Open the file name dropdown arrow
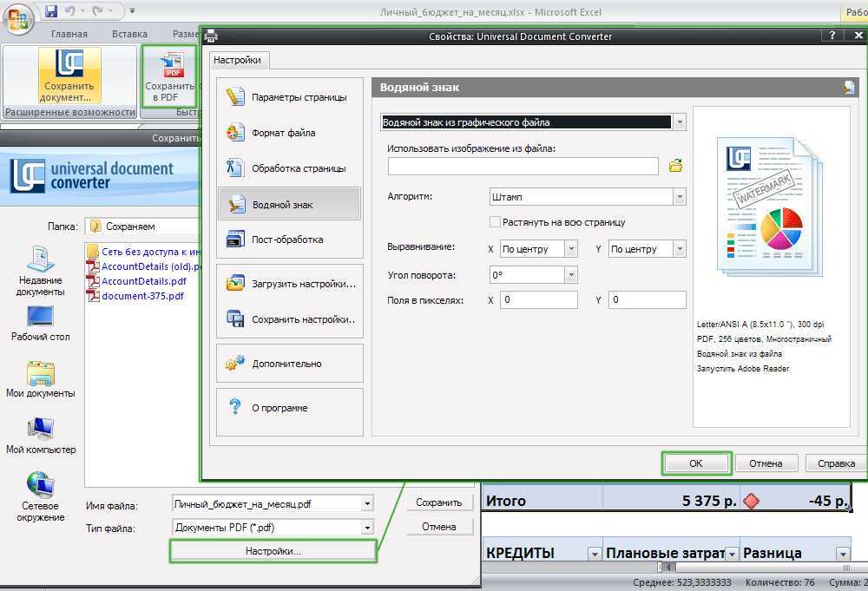This screenshot has width=868, height=591. (367, 503)
